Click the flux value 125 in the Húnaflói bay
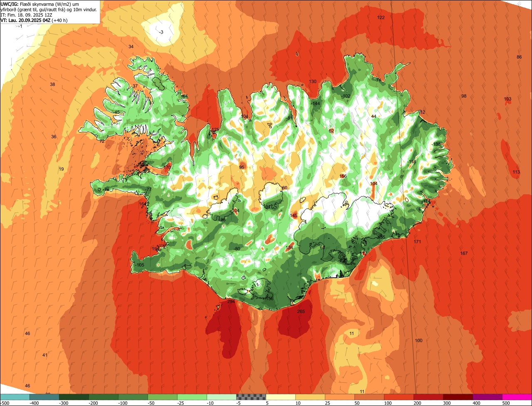 [215, 130]
